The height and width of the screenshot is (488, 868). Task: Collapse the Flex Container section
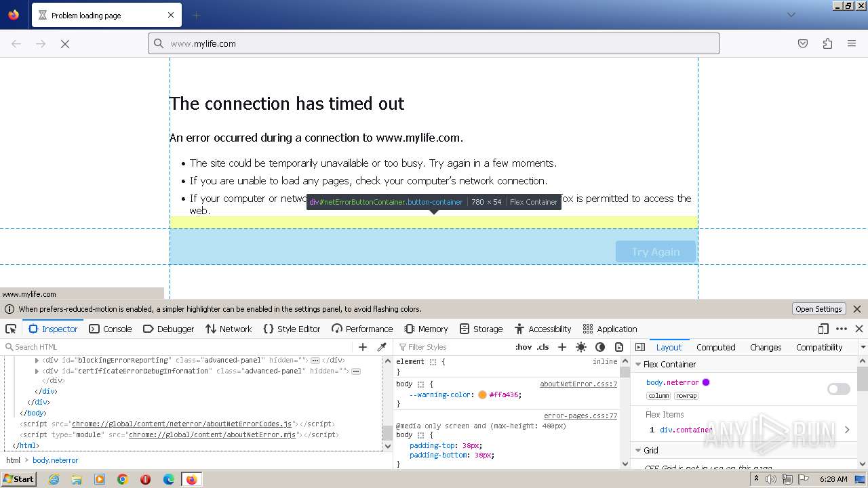[638, 364]
